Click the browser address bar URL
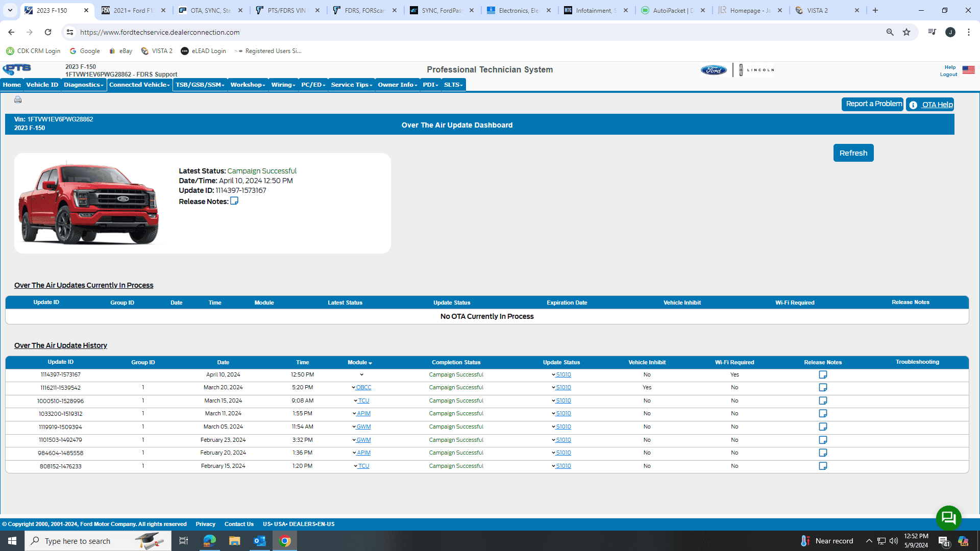This screenshot has height=551, width=980. coord(160,32)
